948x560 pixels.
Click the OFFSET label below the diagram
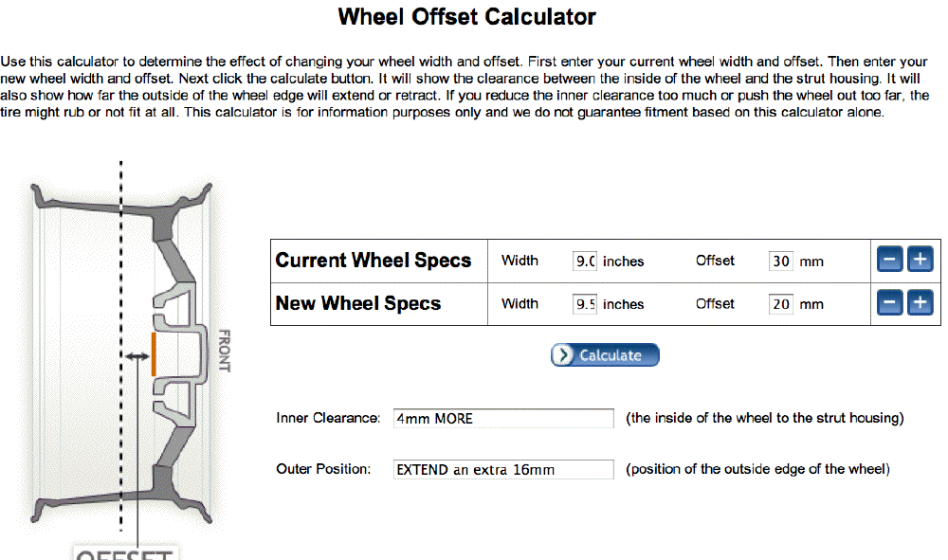coord(124,553)
